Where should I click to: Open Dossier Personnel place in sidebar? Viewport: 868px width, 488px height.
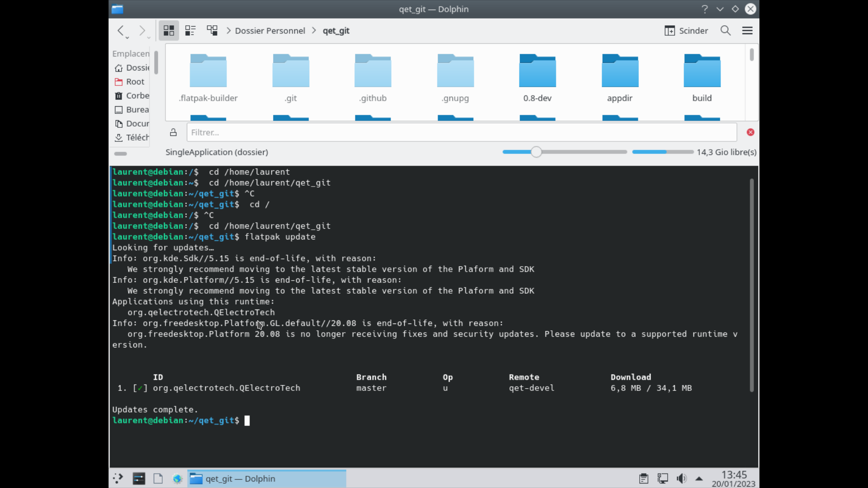pos(132,68)
